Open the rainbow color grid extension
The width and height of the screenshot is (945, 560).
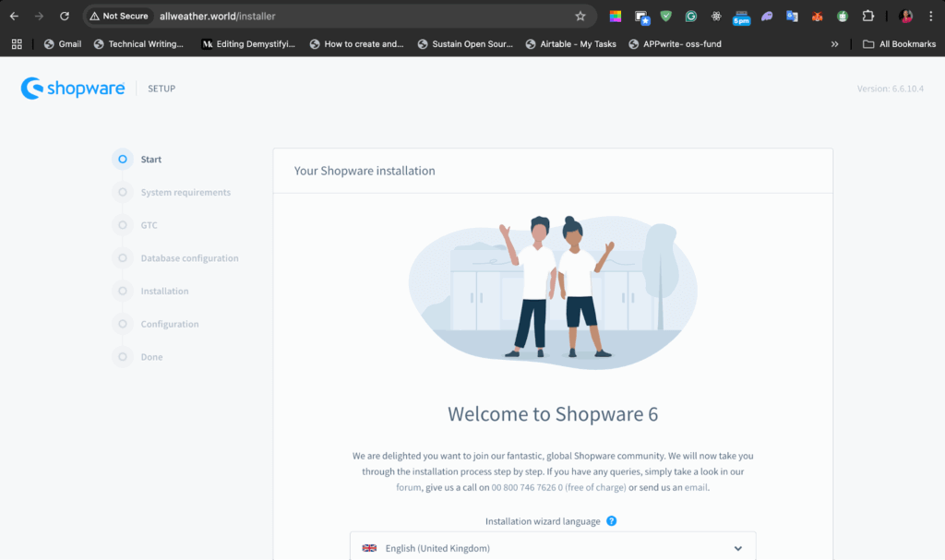tap(616, 17)
